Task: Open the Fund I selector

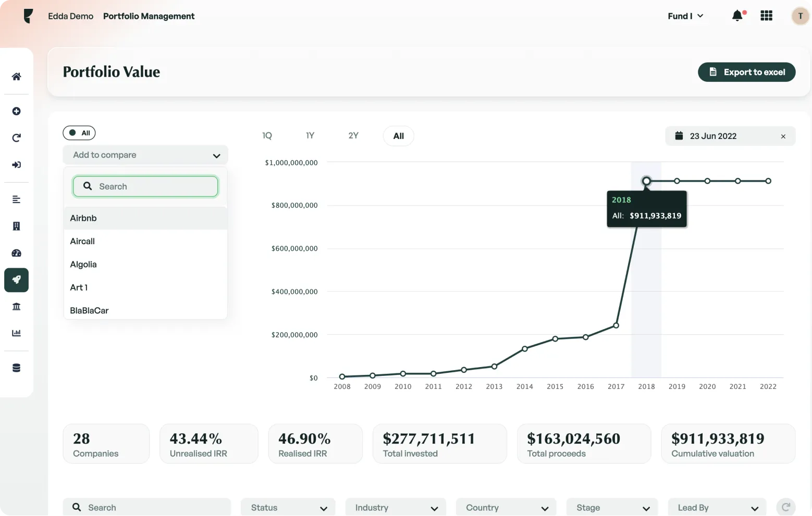Action: click(x=684, y=16)
